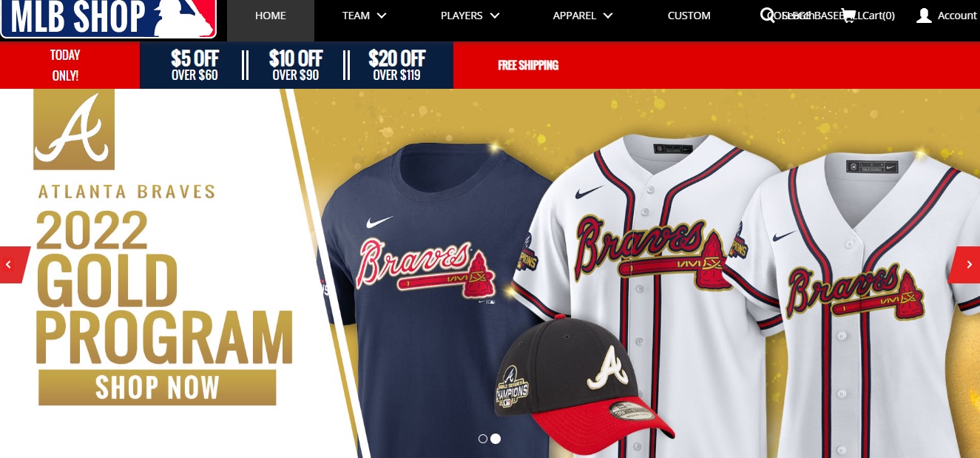980x458 pixels.
Task: Click the $5 off over $60 offer
Action: (x=195, y=65)
